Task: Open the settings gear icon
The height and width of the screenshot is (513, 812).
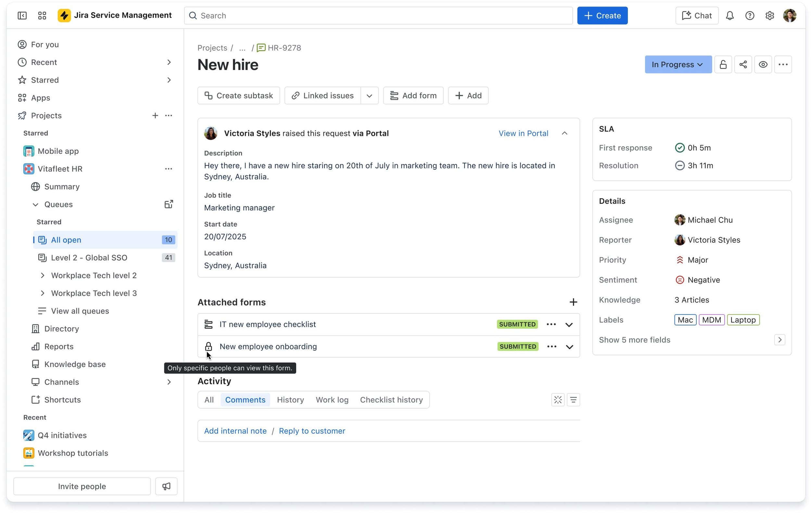Action: tap(769, 16)
